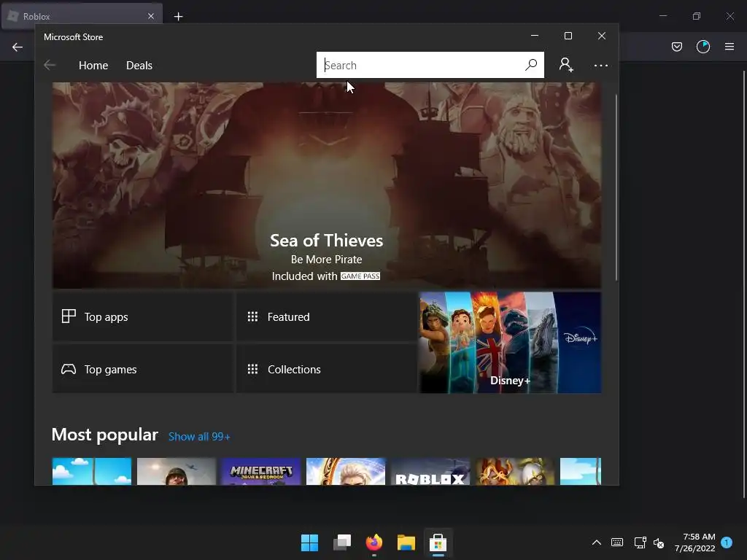The width and height of the screenshot is (747, 560).
Task: Click the circular Firefox toolbar extension icon
Action: click(703, 47)
